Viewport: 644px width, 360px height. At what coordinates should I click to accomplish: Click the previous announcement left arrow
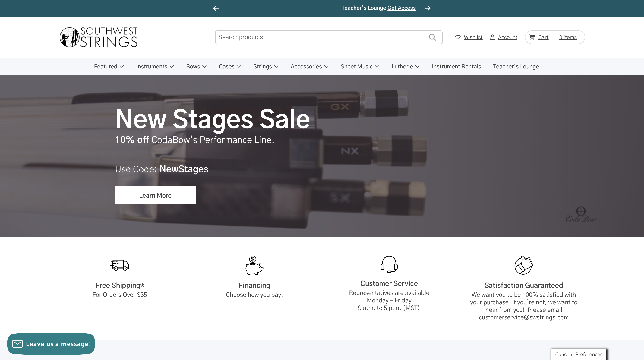point(216,8)
